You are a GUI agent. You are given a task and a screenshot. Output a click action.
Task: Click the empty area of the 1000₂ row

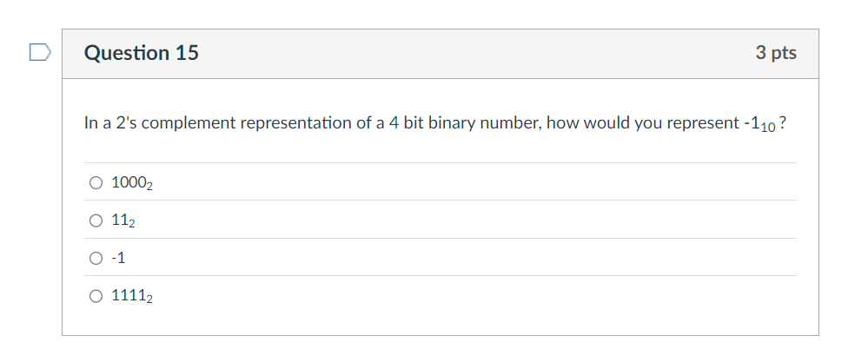(475, 183)
